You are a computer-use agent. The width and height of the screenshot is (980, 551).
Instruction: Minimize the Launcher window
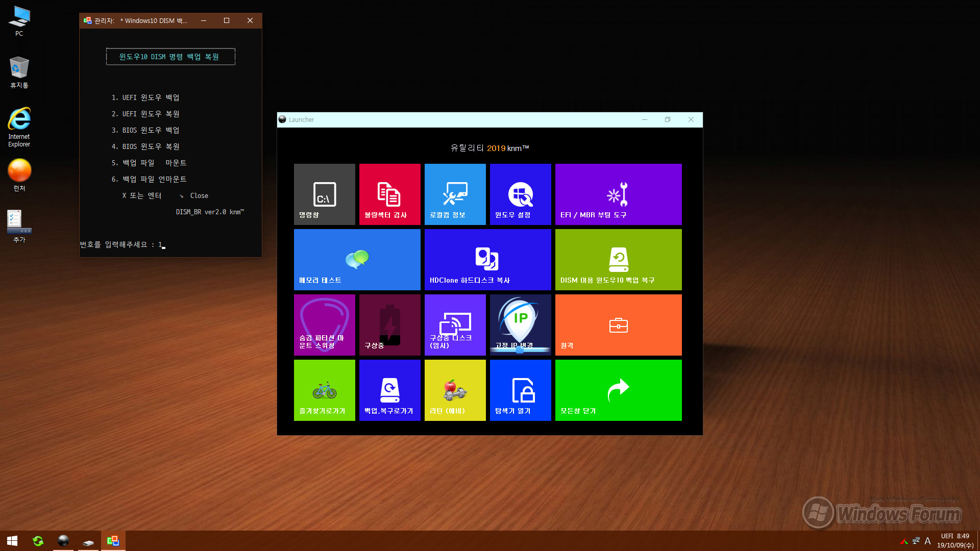645,119
